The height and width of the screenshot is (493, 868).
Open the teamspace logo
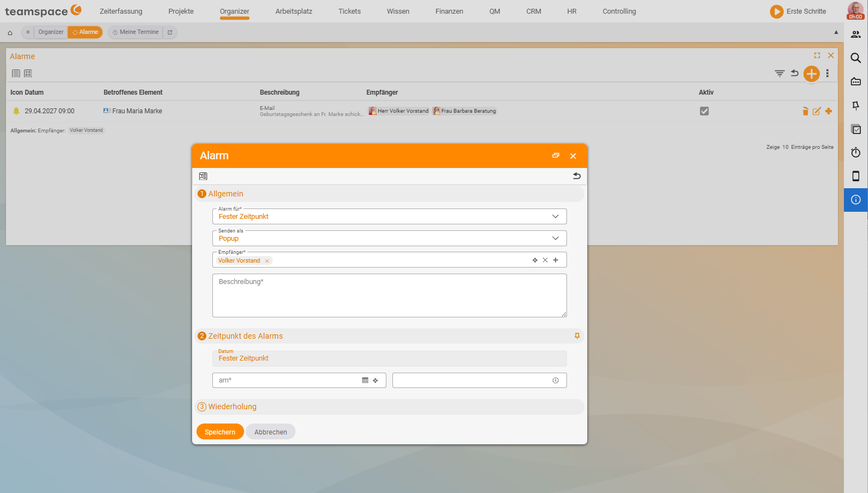(43, 11)
